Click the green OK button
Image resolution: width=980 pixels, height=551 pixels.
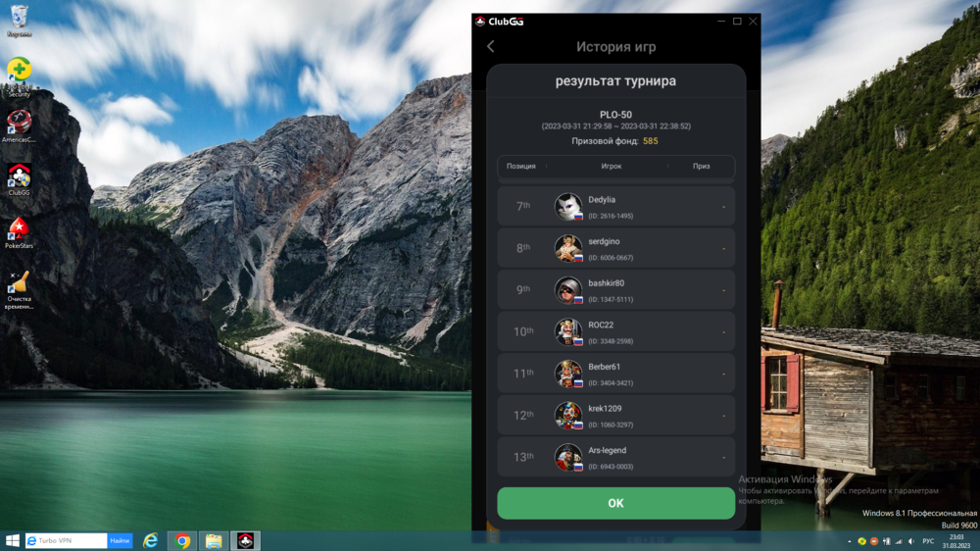point(615,503)
